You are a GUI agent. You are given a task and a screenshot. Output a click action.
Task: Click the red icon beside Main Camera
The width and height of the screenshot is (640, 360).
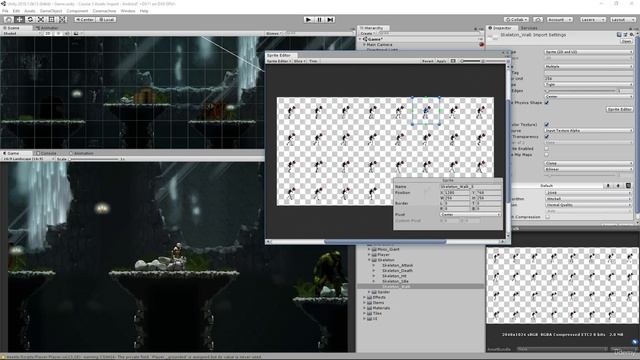[481, 44]
